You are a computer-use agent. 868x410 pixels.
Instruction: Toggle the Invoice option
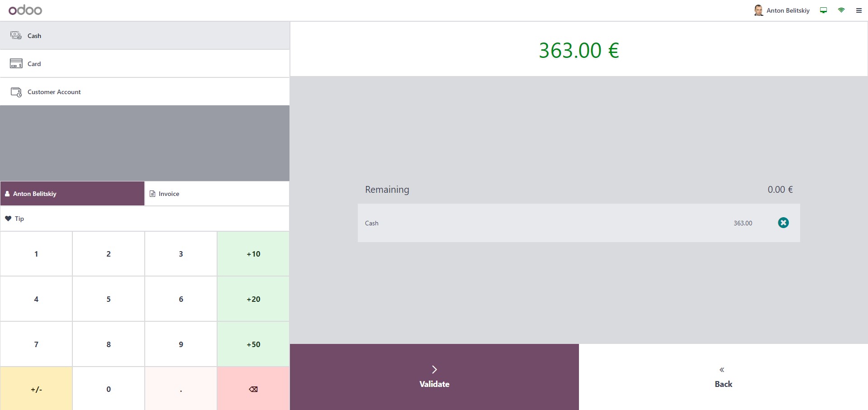[217, 194]
